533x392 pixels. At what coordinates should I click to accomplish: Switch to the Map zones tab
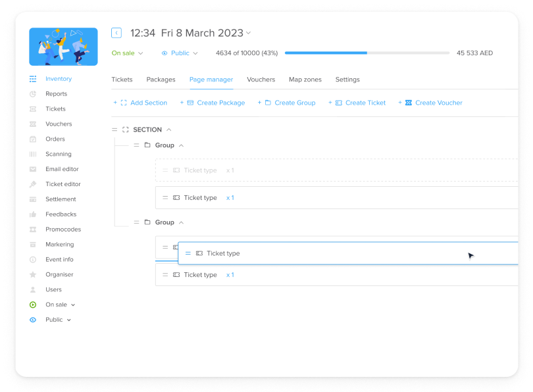(x=304, y=80)
